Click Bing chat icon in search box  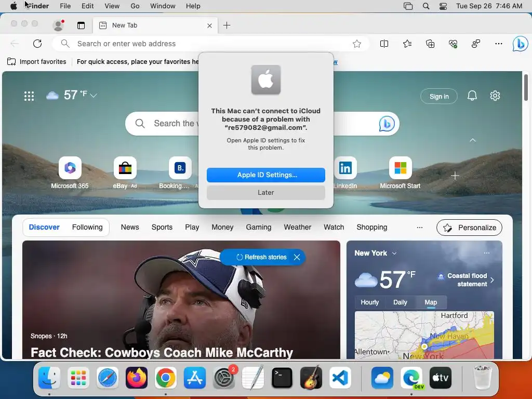(x=387, y=124)
